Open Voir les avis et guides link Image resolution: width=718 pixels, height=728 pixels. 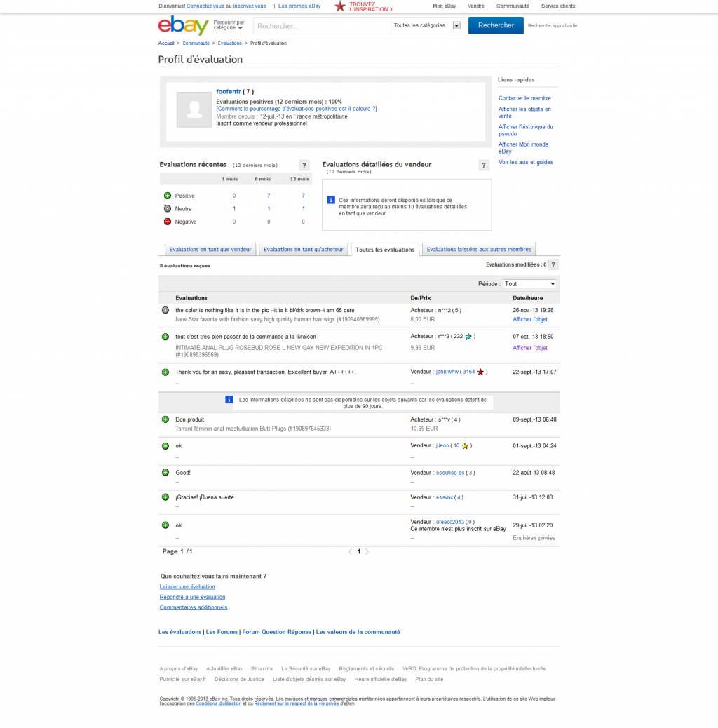tap(525, 163)
